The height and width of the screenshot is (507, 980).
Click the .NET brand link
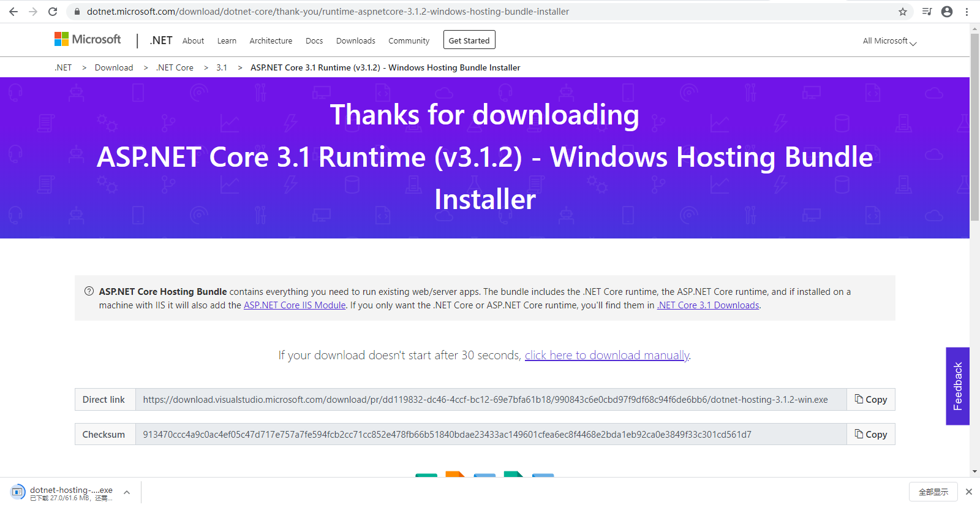pos(161,40)
